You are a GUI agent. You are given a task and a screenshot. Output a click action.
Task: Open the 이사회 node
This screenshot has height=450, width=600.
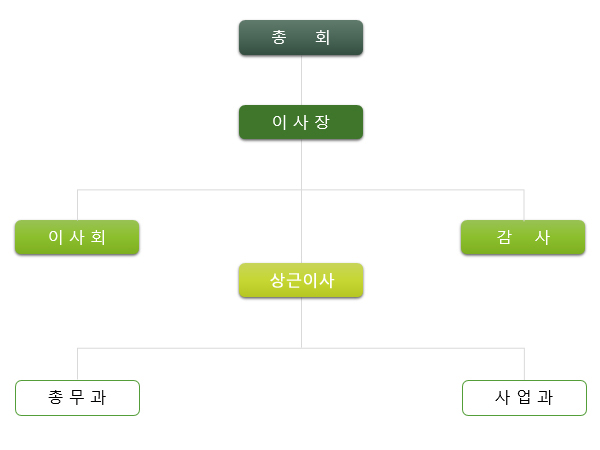click(x=77, y=237)
